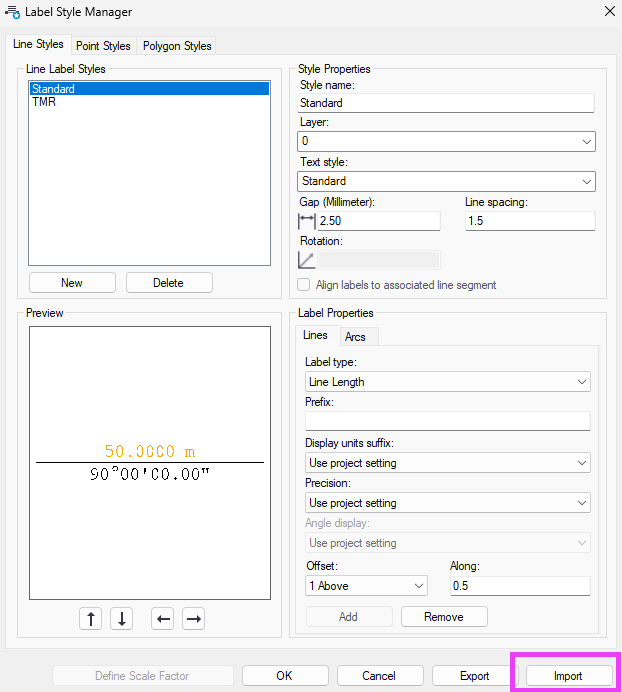The image size is (622, 692).
Task: Open the Display units suffix dropdown
Action: point(448,463)
